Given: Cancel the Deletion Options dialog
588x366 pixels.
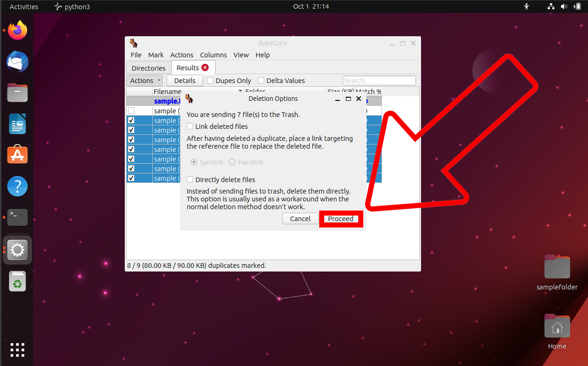Looking at the screenshot, I should click(300, 219).
